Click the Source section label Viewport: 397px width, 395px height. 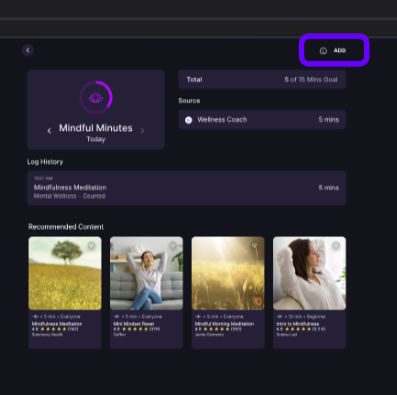point(189,101)
